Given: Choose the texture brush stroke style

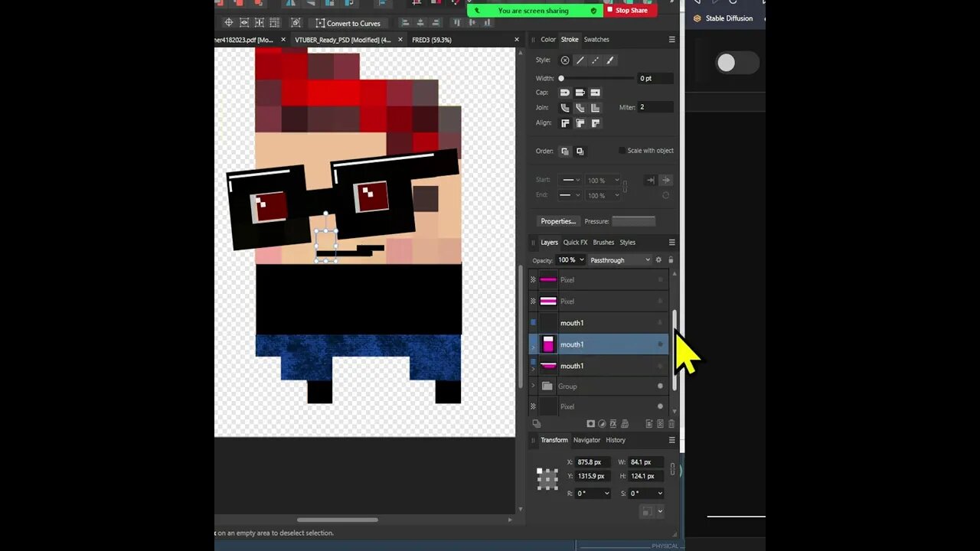Looking at the screenshot, I should pos(610,60).
